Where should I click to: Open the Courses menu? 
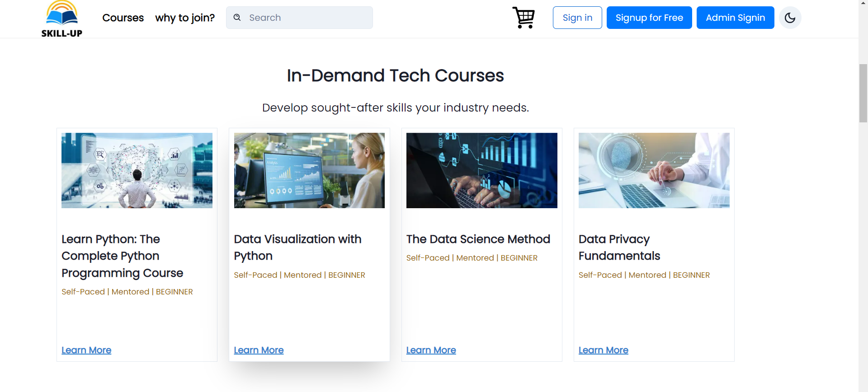123,18
